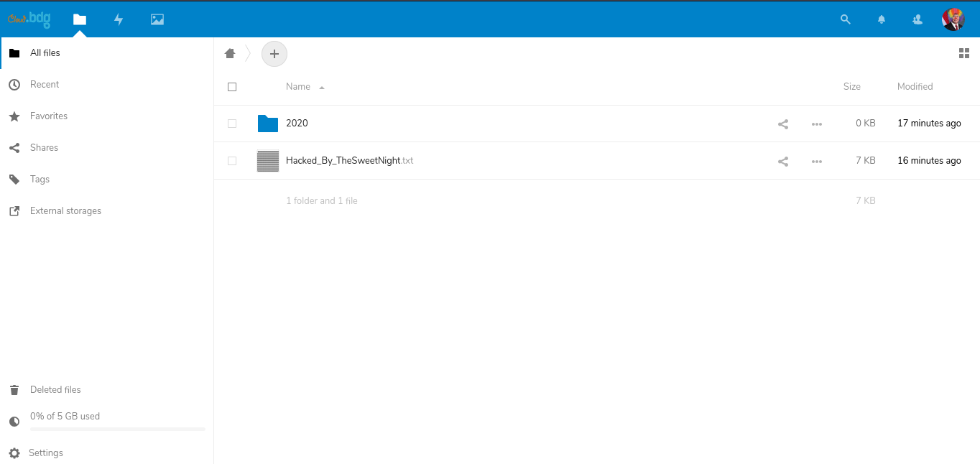The height and width of the screenshot is (464, 980).
Task: Open the three-dot menu for Hacked_By_TheSweetNight.txt
Action: (x=816, y=162)
